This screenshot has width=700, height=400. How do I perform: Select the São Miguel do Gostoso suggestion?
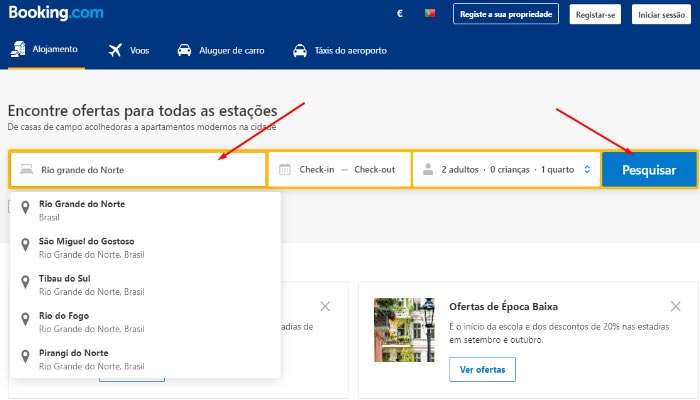click(x=145, y=248)
